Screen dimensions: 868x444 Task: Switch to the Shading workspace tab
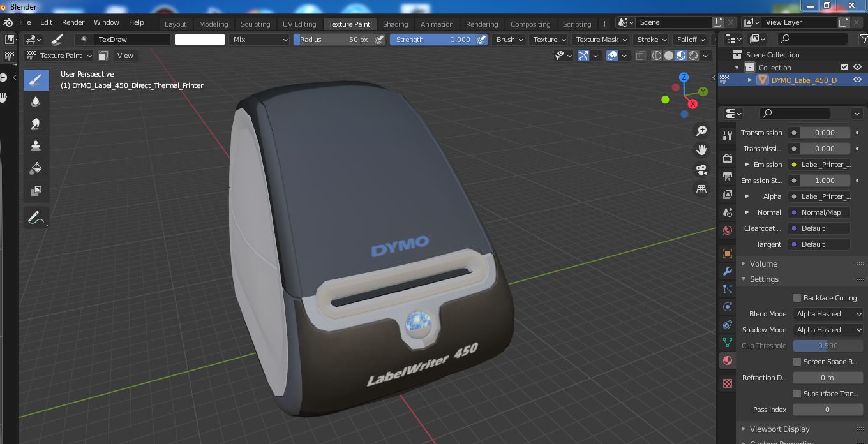(x=395, y=24)
